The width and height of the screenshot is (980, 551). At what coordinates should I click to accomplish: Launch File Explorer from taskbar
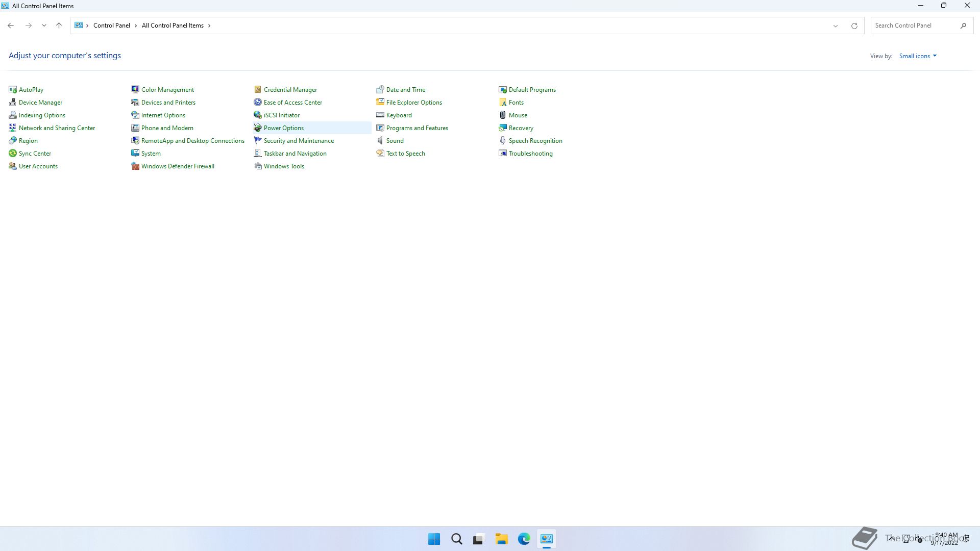tap(501, 539)
